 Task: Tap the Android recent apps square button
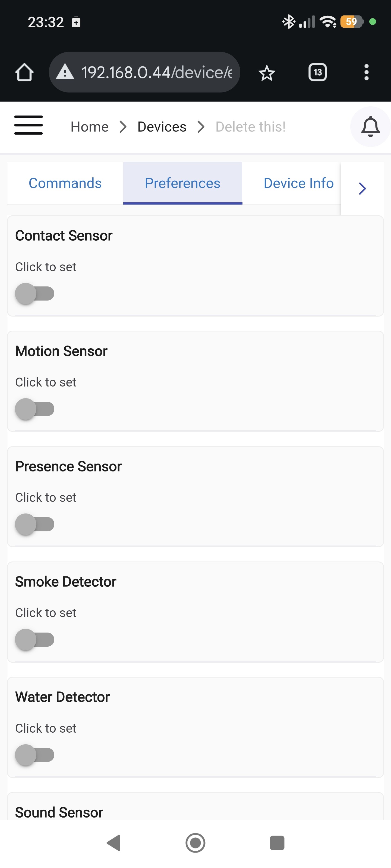pyautogui.click(x=277, y=843)
